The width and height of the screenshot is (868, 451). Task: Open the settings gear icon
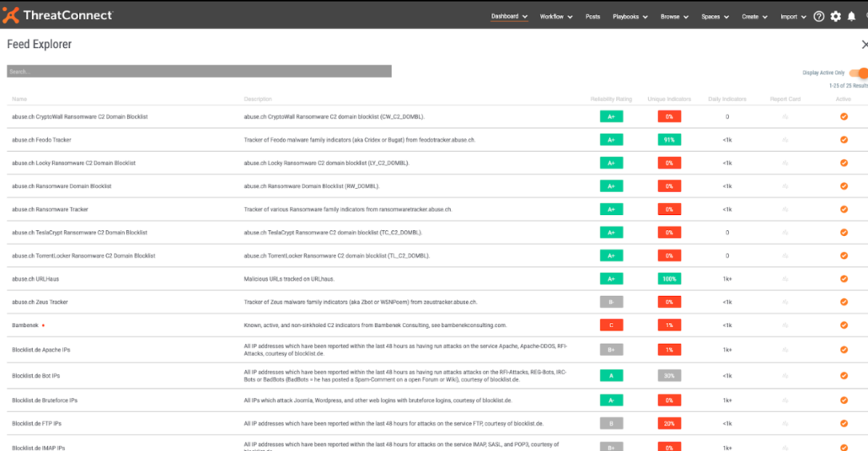835,17
